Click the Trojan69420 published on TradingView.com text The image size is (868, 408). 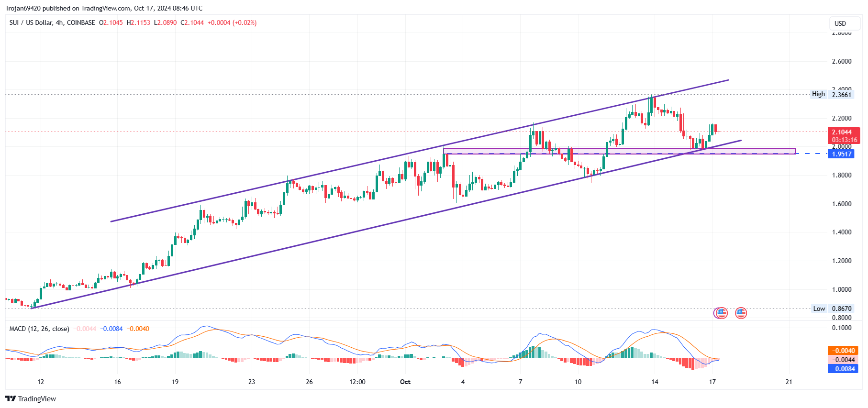[103, 8]
